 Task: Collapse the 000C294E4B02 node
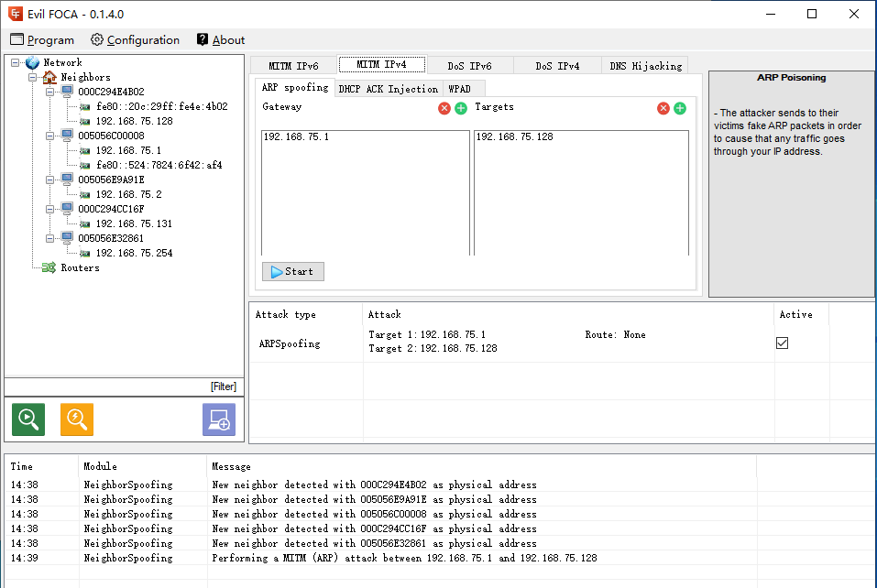point(49,92)
